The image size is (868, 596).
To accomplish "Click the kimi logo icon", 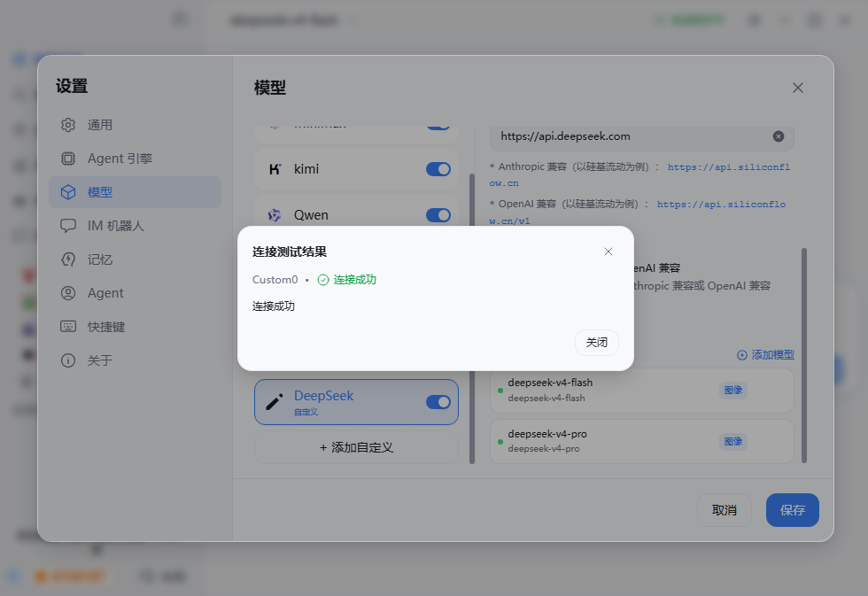I will click(x=275, y=169).
